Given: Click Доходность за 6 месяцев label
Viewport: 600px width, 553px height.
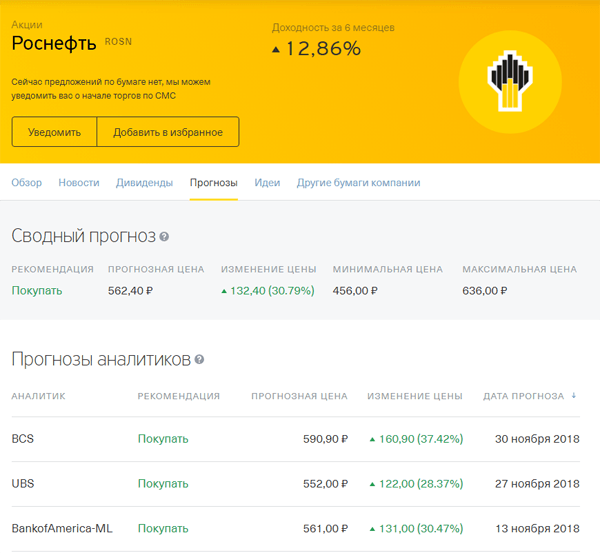Looking at the screenshot, I should [333, 28].
